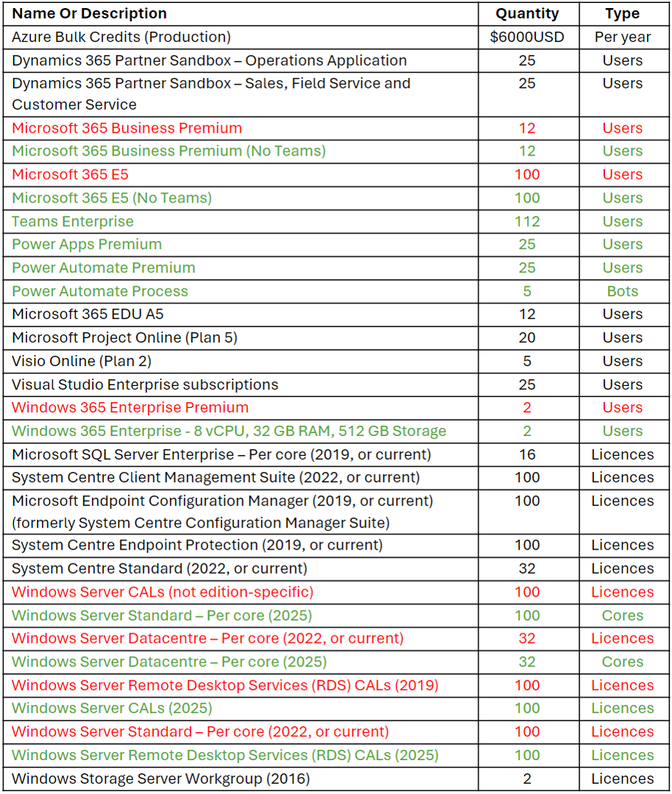Click 'Users' in the 8 vCPU Windows 365 row
This screenshot has height=794, width=672.
coord(623,431)
